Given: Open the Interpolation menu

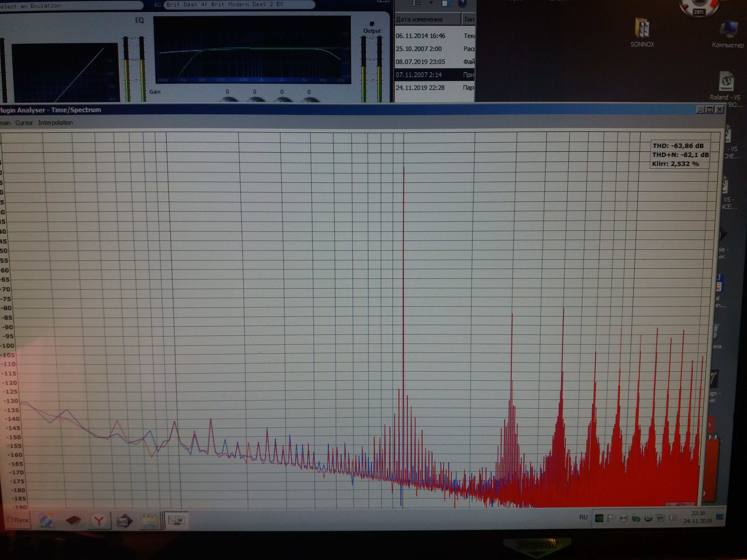Looking at the screenshot, I should (x=55, y=123).
